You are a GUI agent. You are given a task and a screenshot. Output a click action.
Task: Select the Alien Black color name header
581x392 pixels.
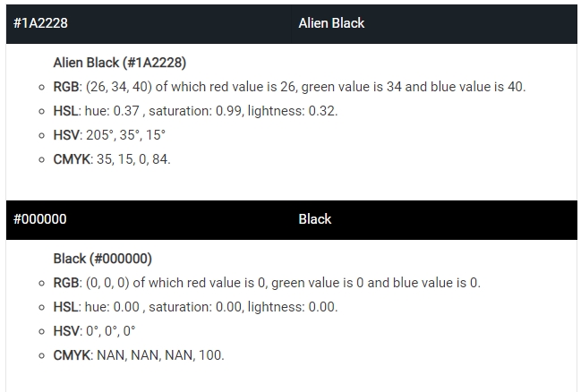coord(434,23)
